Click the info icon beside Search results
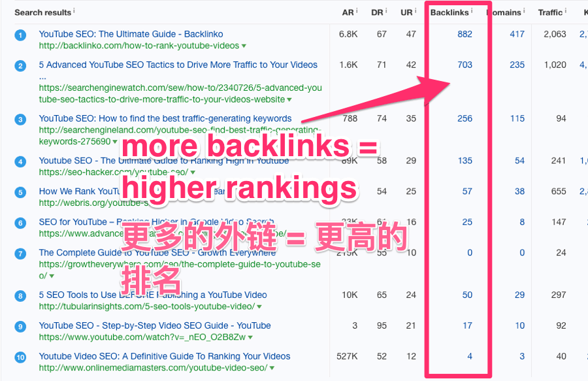 click(x=74, y=10)
